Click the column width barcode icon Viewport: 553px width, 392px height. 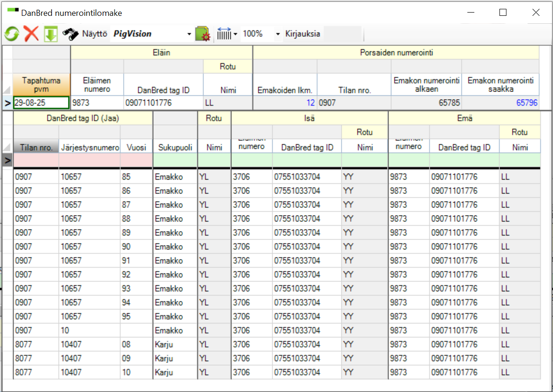pos(224,34)
